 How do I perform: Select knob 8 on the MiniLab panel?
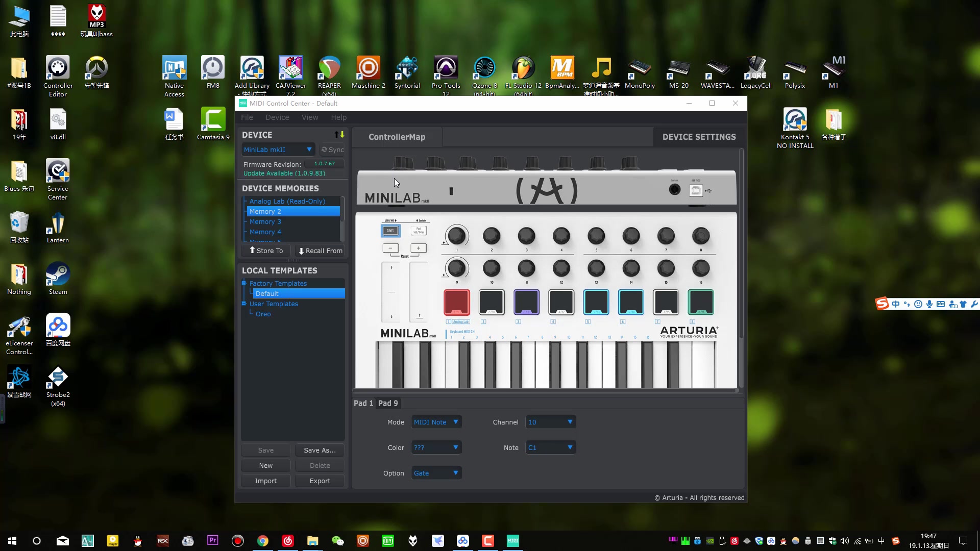[701, 236]
